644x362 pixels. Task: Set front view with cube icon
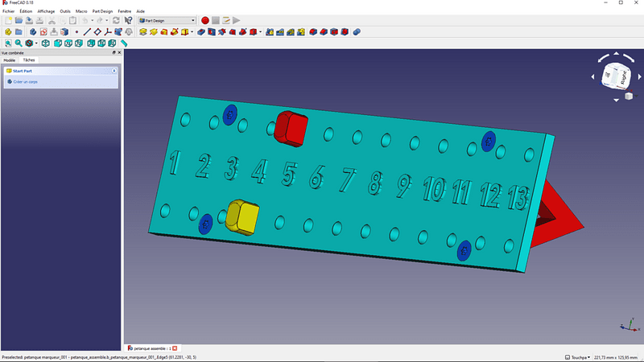coord(58,43)
